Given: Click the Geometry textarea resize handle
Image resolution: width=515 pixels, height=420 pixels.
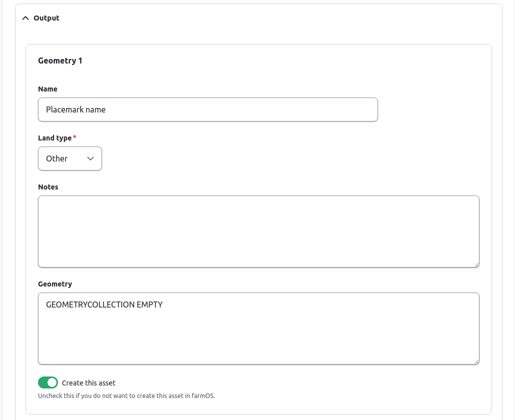Looking at the screenshot, I should [x=476, y=361].
